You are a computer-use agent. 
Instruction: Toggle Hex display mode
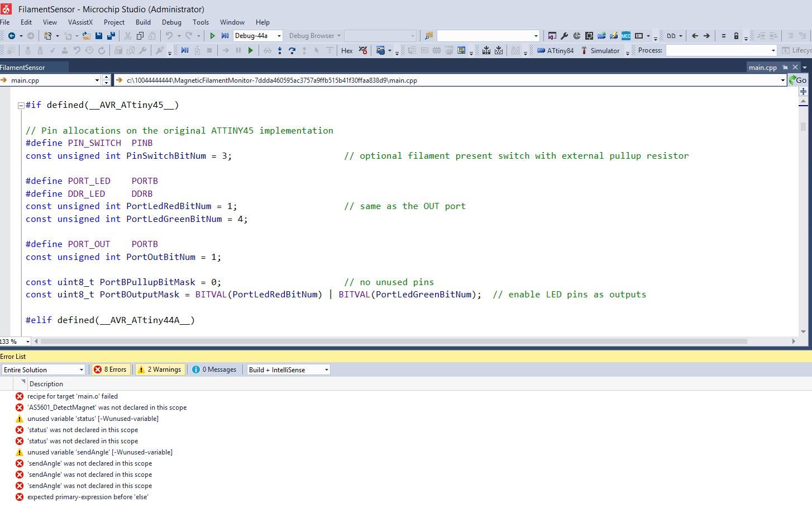[x=347, y=50]
